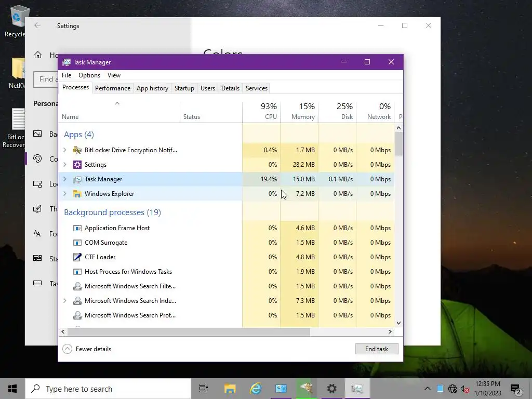Click the horizontal scrollbar right arrow
The width and height of the screenshot is (532, 399).
click(390, 332)
